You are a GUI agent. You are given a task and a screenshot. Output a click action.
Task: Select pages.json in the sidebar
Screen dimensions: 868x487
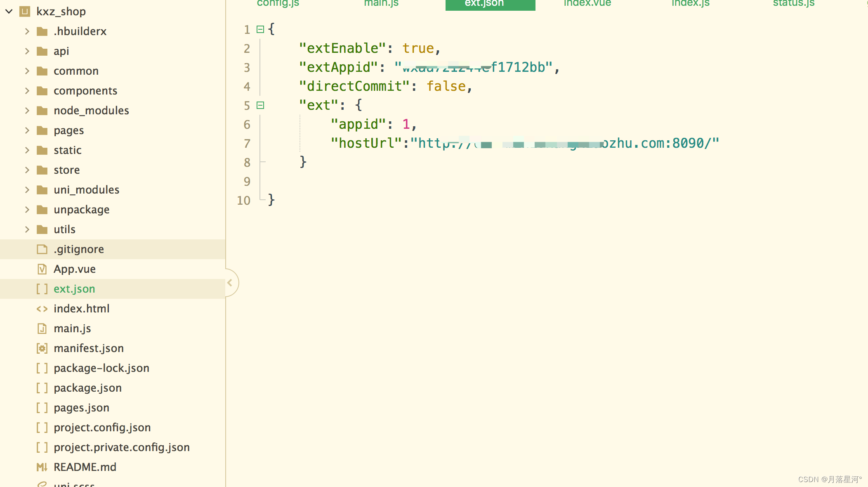[x=81, y=407]
